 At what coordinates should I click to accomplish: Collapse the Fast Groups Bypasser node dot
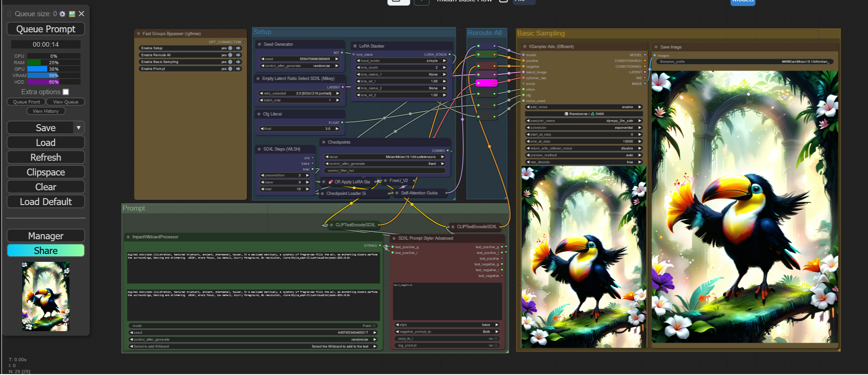pos(138,34)
